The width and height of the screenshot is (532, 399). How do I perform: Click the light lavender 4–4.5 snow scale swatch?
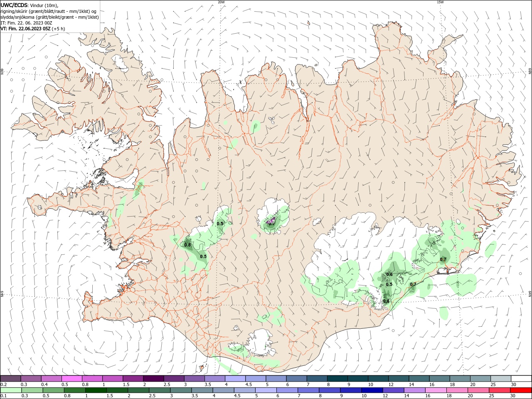tap(235, 379)
